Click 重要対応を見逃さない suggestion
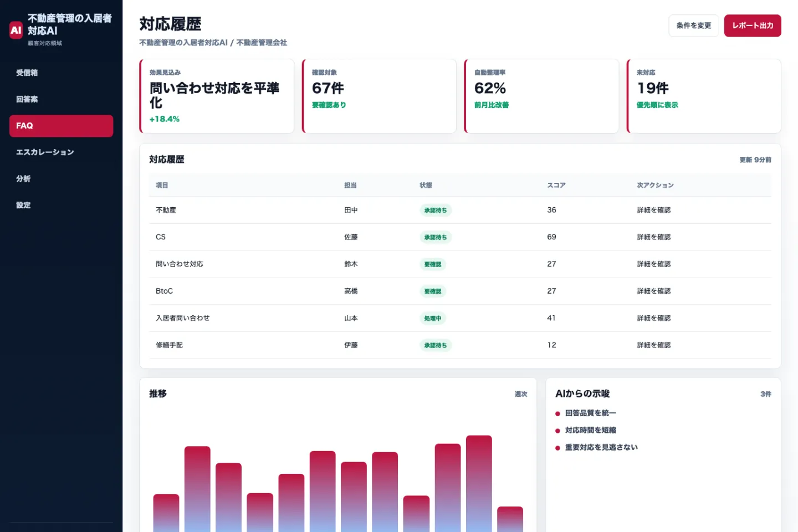Screen dimensions: 798x532 (x=601, y=448)
